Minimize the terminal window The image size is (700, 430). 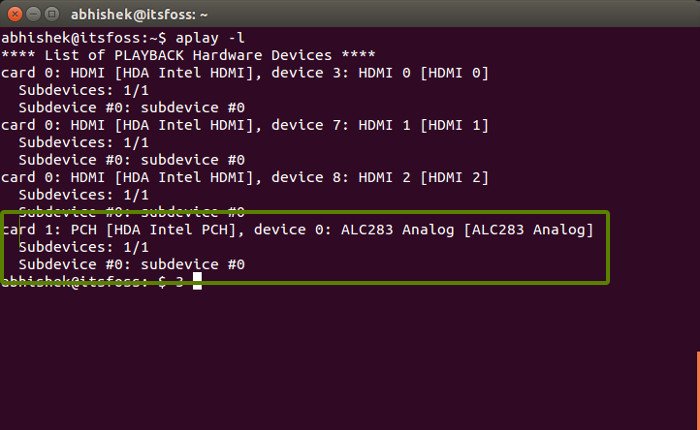[x=34, y=14]
